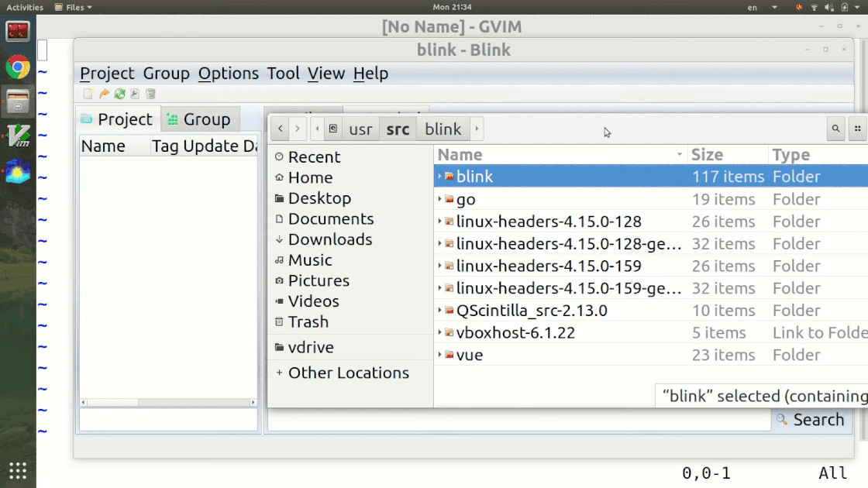Click the search magnifier in file chooser
The width and height of the screenshot is (868, 488).
coord(836,129)
